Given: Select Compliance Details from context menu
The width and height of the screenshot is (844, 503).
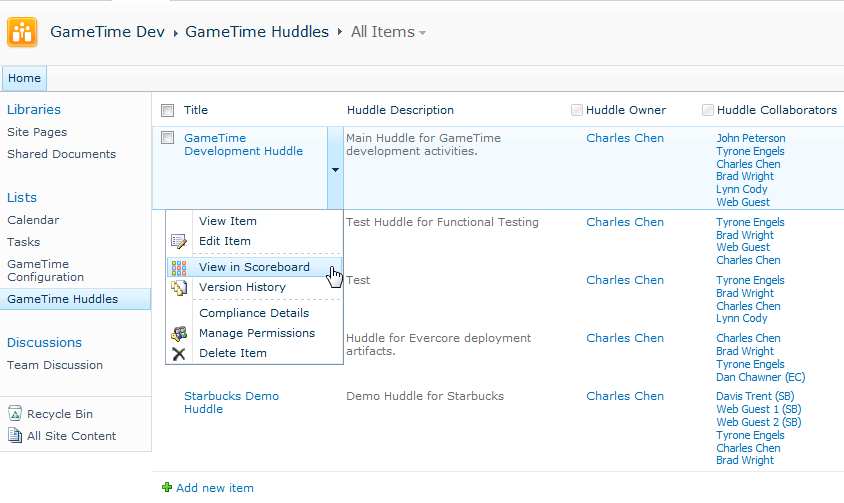Looking at the screenshot, I should tap(254, 313).
